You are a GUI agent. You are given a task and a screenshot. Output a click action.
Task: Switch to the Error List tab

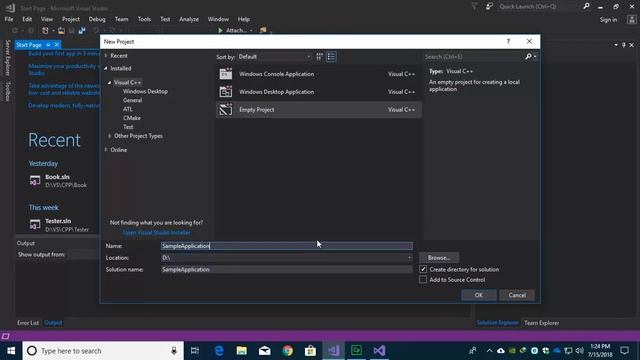pyautogui.click(x=28, y=323)
